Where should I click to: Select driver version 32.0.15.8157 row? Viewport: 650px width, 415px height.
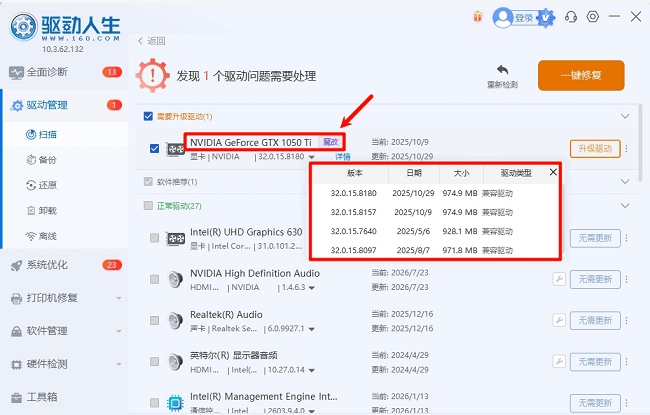tap(435, 212)
